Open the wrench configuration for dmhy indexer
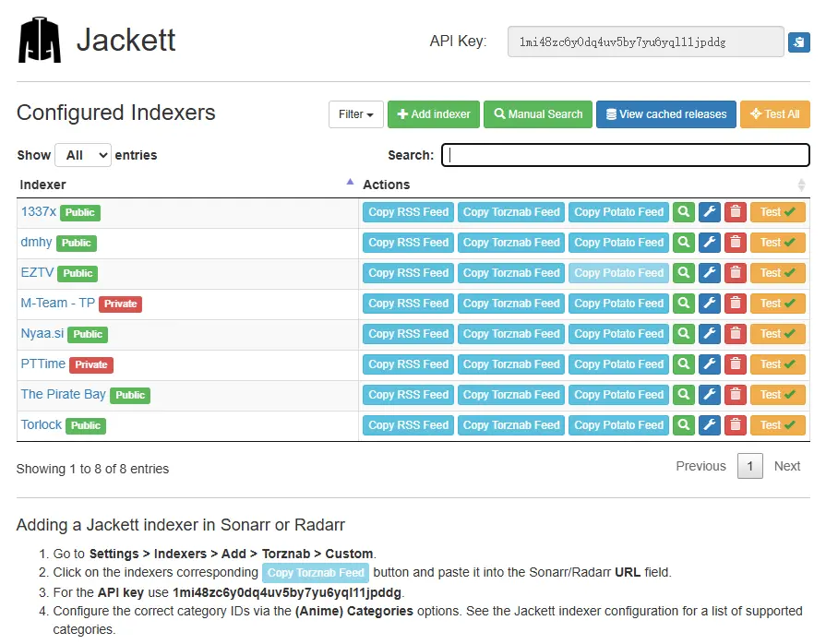 [x=709, y=243]
